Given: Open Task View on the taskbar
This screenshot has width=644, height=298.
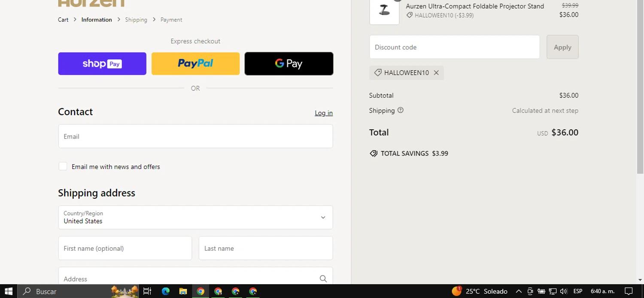Looking at the screenshot, I should (x=147, y=291).
